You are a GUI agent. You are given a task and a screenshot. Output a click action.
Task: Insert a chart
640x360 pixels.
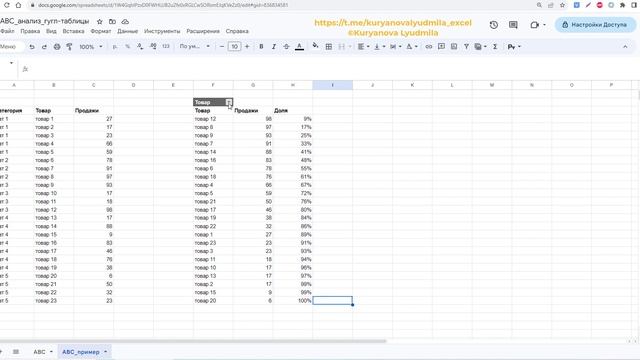click(x=454, y=47)
